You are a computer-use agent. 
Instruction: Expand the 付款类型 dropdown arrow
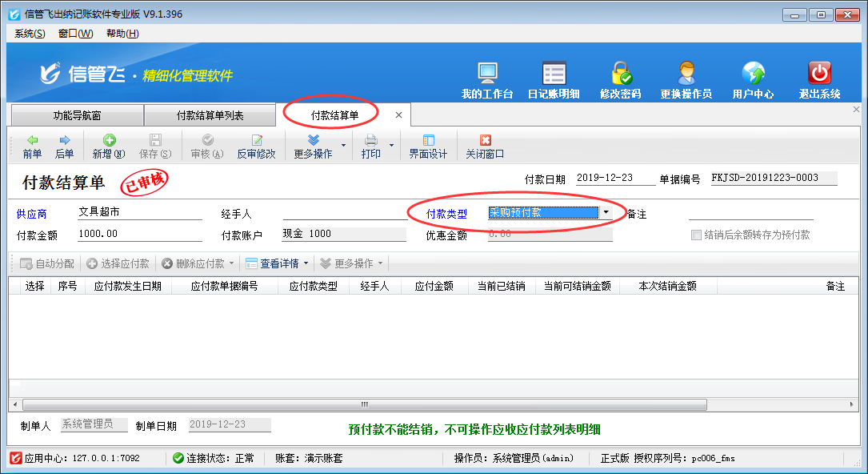coord(606,213)
